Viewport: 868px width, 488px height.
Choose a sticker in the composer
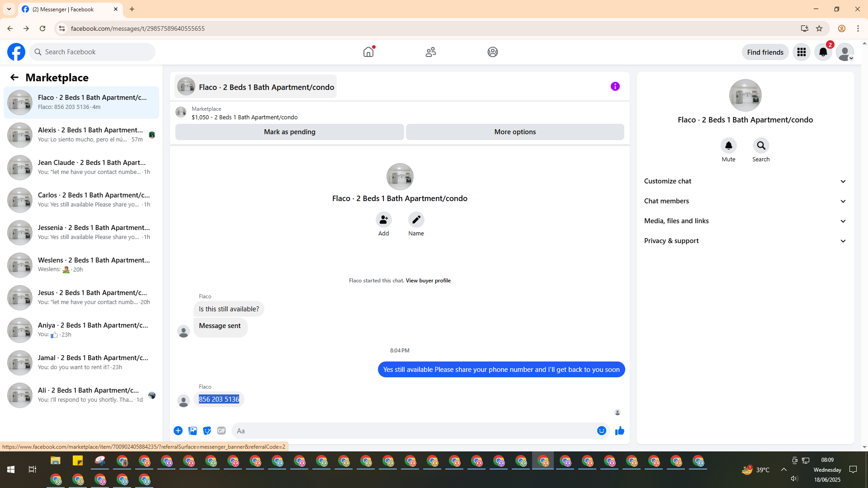207,431
